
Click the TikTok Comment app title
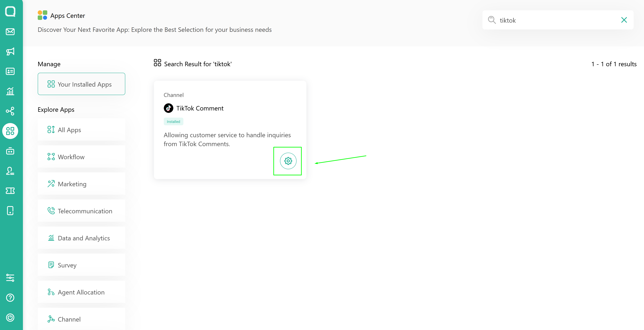[200, 108]
